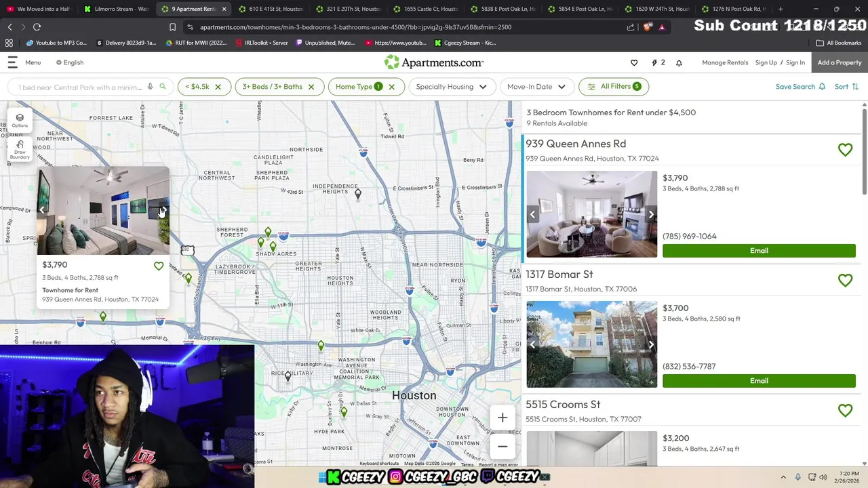Show hidden system tray icons arrow
868x488 pixels.
[783, 477]
